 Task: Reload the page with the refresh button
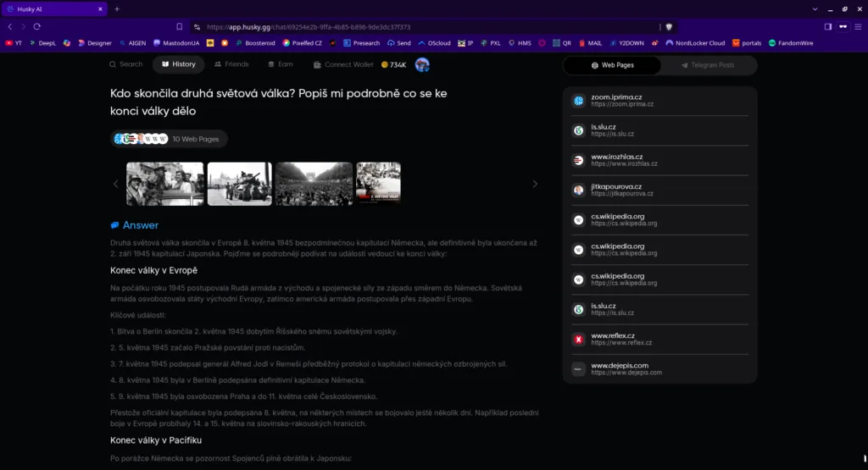pyautogui.click(x=37, y=26)
